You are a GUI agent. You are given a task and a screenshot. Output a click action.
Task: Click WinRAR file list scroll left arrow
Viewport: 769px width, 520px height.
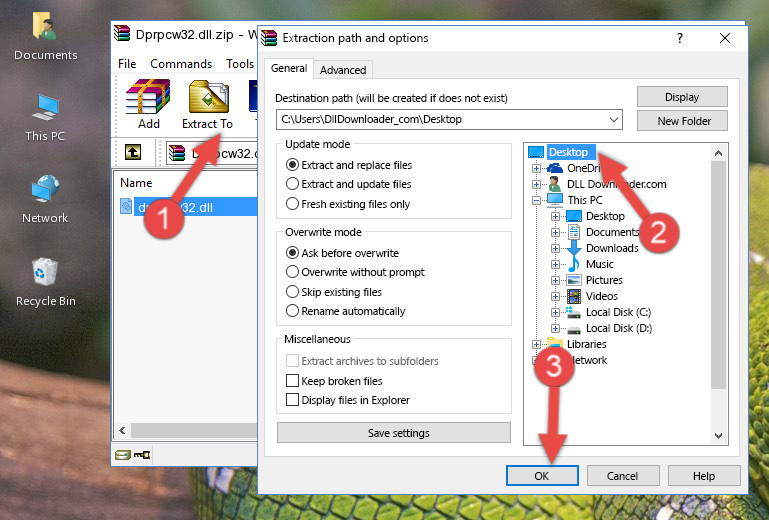coord(123,431)
